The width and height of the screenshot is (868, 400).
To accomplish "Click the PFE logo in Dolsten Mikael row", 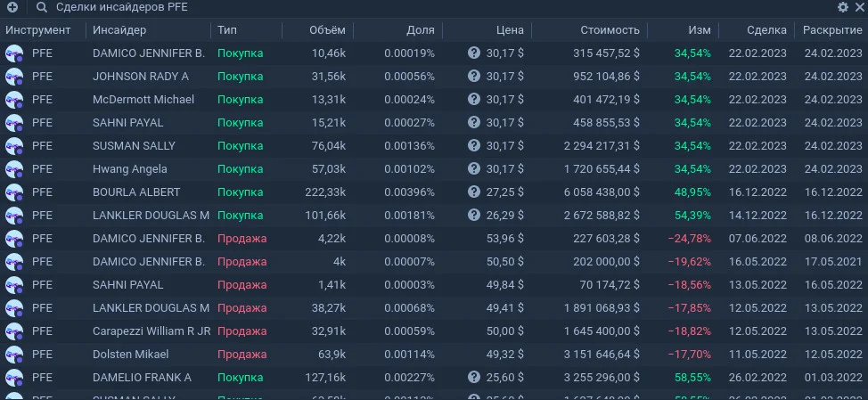I will (14, 354).
